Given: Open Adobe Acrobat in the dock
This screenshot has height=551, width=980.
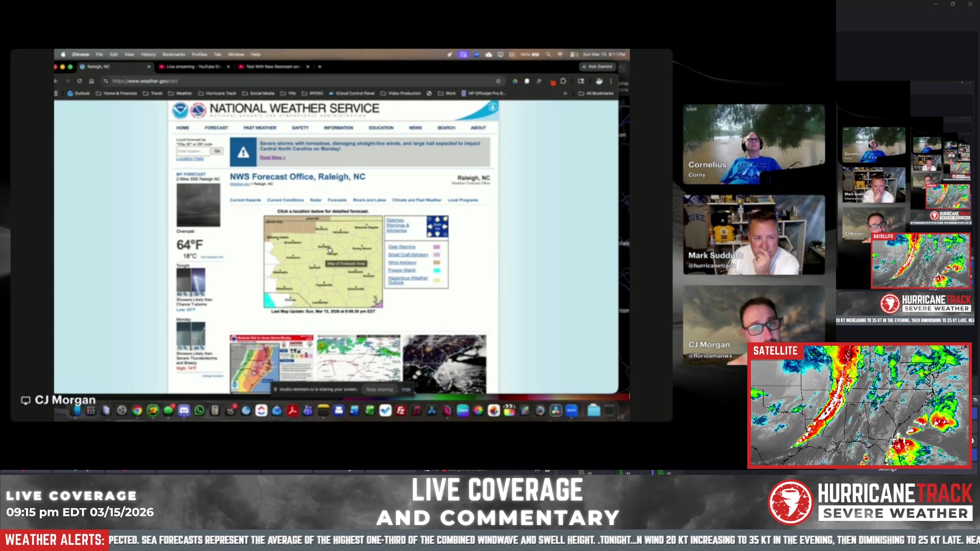Looking at the screenshot, I should [292, 410].
